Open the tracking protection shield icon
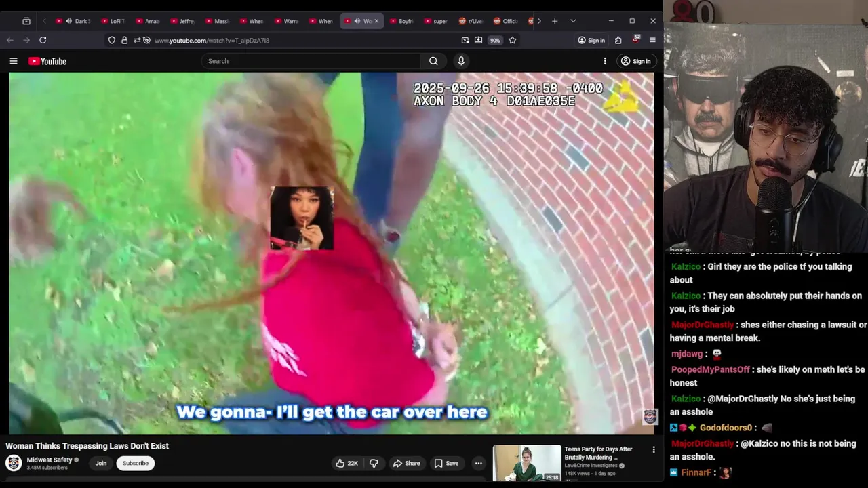Viewport: 868px width, 488px height. click(x=112, y=40)
